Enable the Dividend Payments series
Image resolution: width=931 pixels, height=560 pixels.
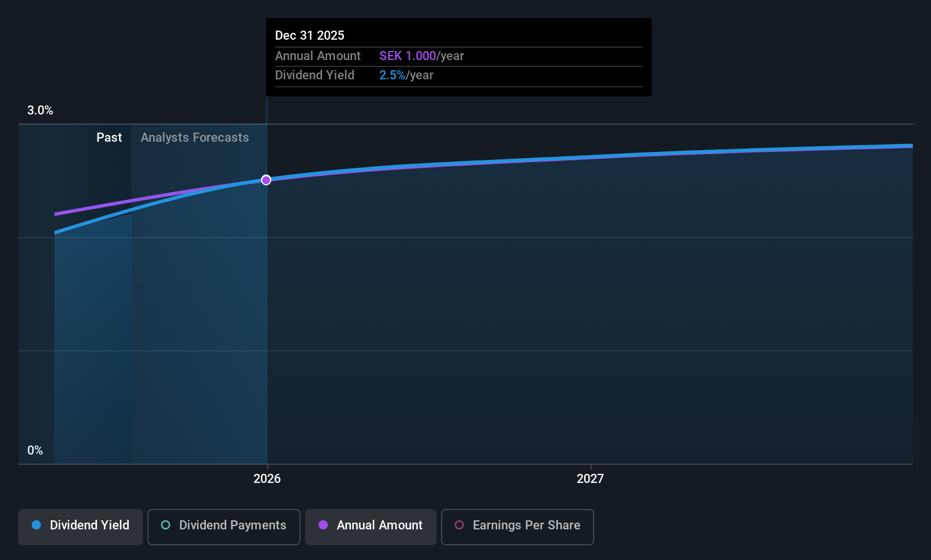pyautogui.click(x=224, y=527)
